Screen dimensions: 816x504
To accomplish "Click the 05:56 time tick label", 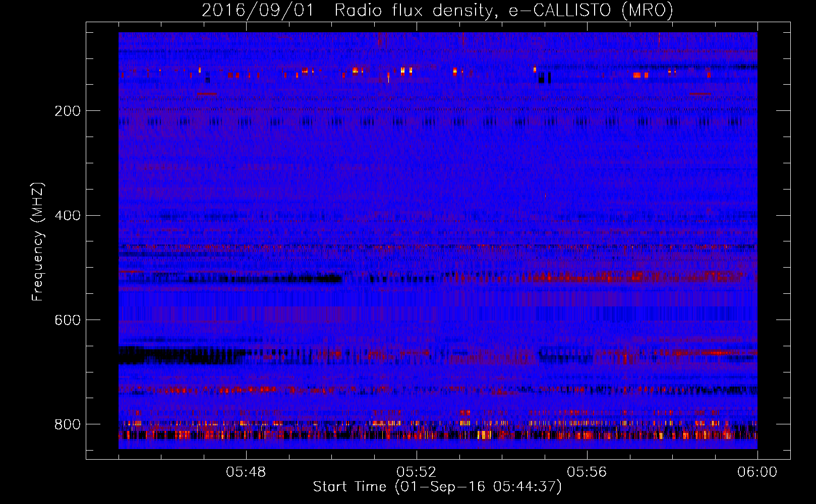I will 587,472.
